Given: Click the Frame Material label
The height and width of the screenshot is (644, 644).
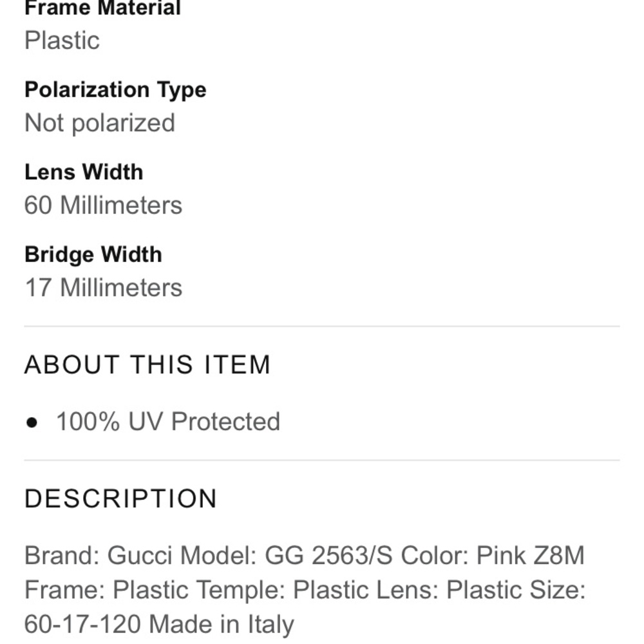Looking at the screenshot, I should coord(102,8).
